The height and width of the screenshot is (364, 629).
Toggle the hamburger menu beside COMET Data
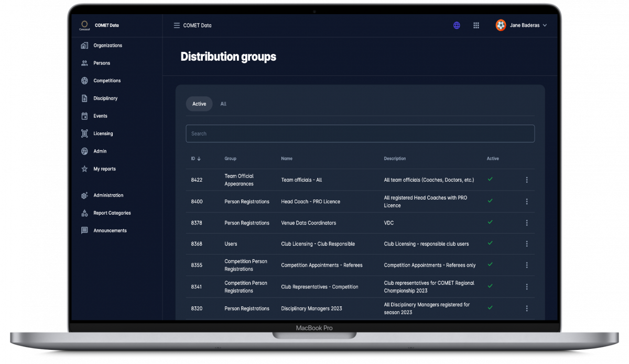pos(177,25)
